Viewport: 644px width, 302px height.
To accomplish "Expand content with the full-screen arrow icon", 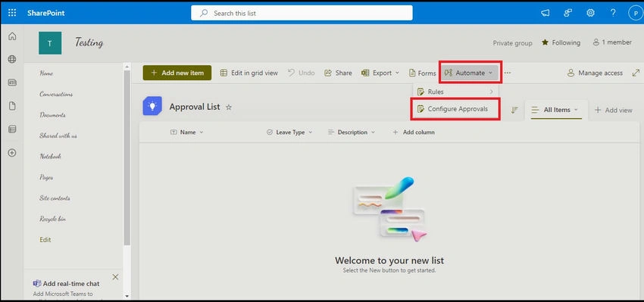I will click(x=636, y=73).
